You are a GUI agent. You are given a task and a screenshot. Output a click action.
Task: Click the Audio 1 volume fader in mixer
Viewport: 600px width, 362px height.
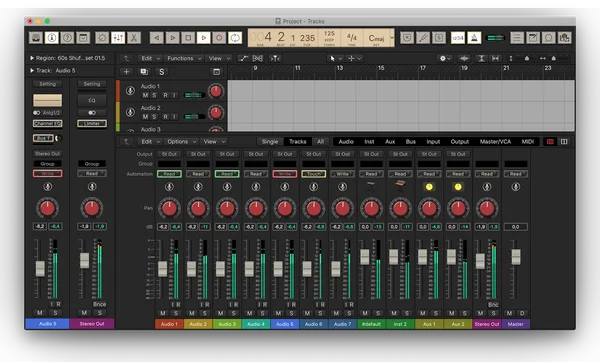(x=162, y=269)
